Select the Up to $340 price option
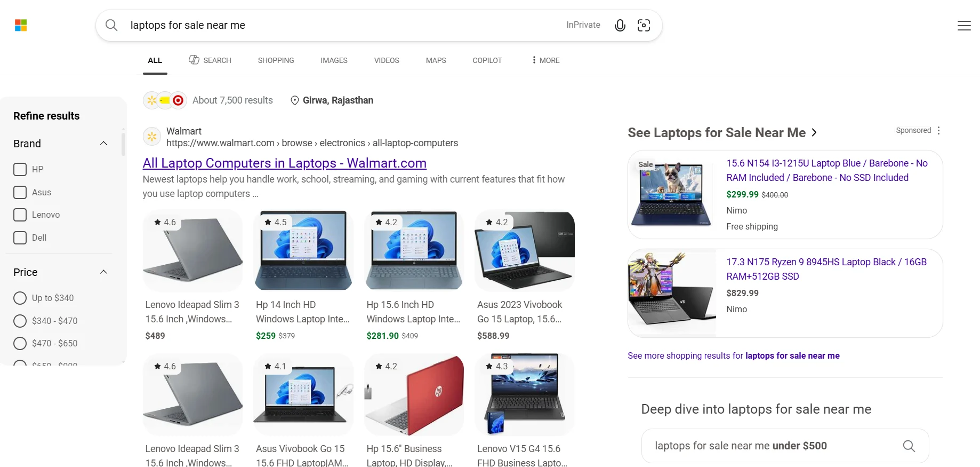Viewport: 980px width, 467px height. coord(20,298)
